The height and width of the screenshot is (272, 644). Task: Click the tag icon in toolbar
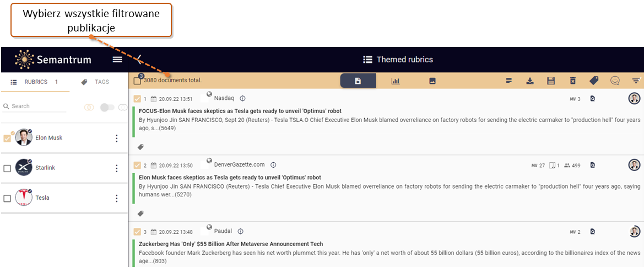point(594,81)
